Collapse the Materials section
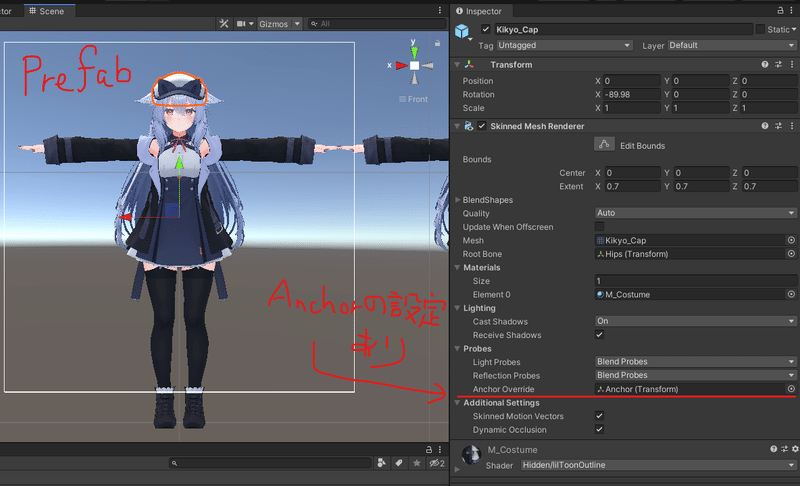 [x=457, y=267]
